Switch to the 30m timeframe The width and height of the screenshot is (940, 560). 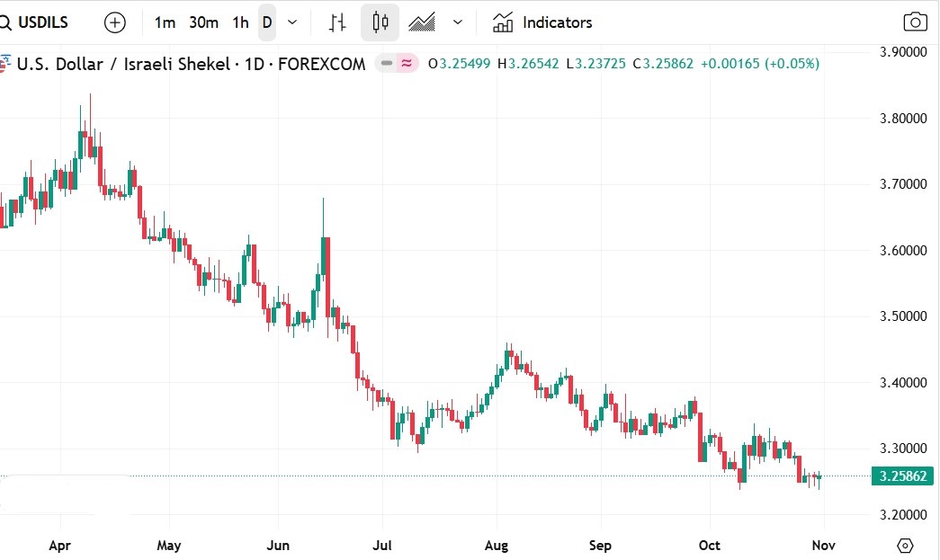click(x=203, y=22)
